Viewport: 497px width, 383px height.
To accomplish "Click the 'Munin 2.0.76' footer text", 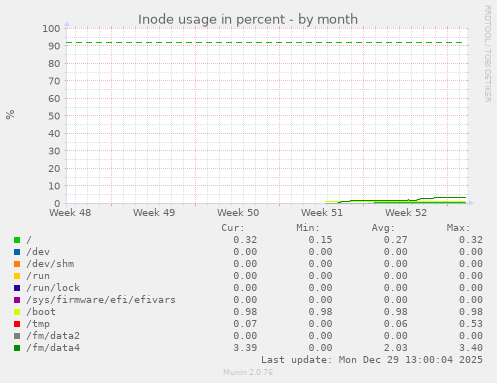I will pyautogui.click(x=248, y=372).
